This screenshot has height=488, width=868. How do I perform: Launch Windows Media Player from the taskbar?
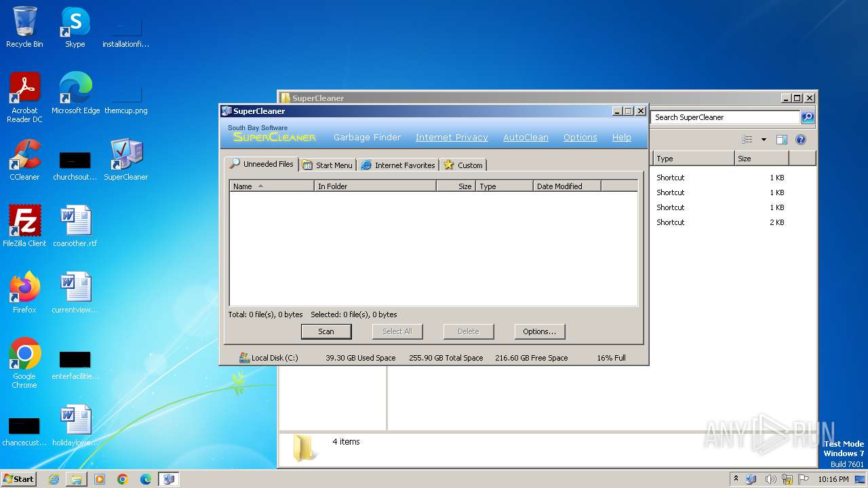(x=100, y=479)
